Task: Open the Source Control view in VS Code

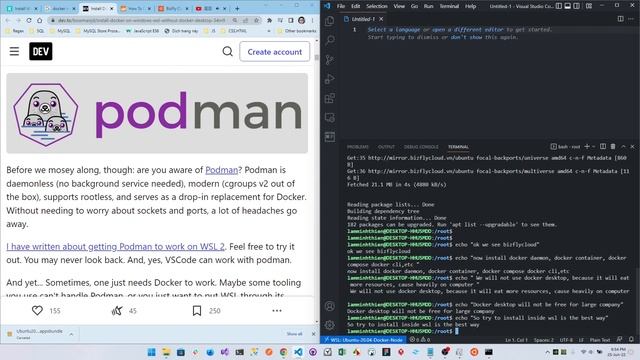Action: 329,60
